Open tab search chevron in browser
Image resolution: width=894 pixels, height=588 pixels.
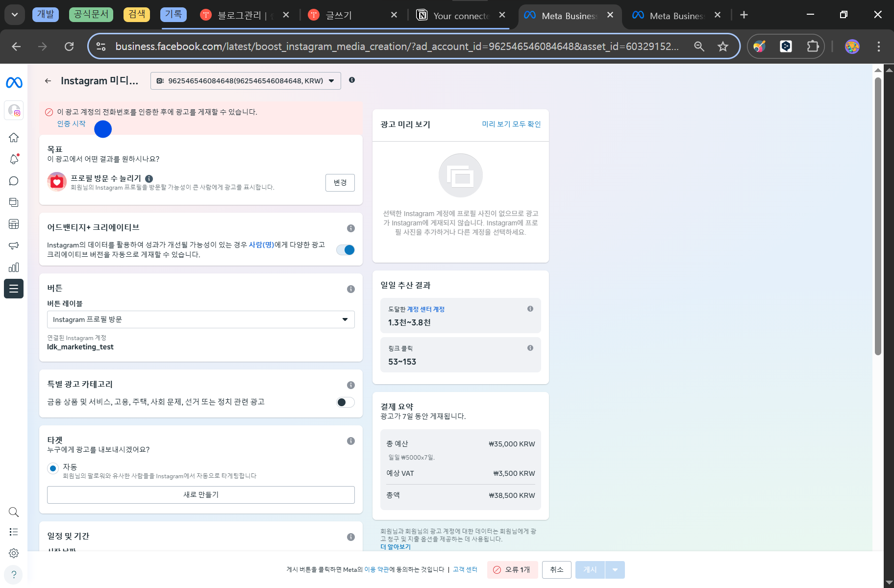point(15,15)
